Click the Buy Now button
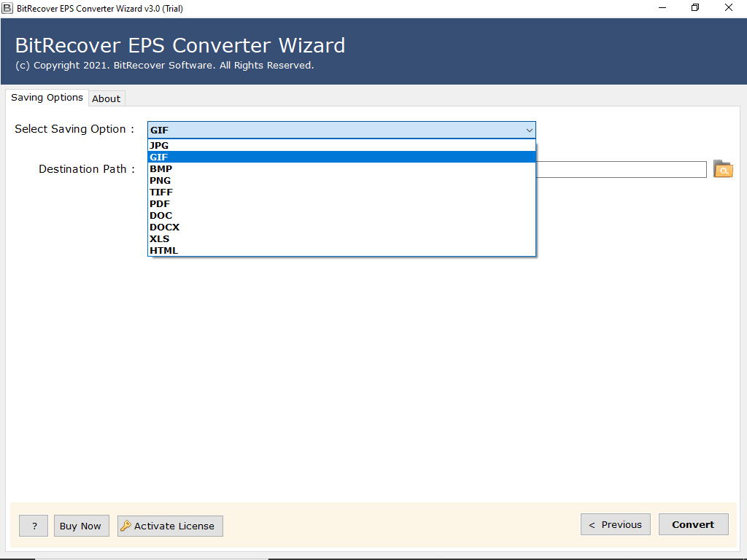 pos(81,526)
